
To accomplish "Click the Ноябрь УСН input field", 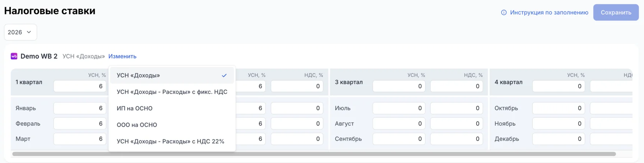I will click(559, 123).
